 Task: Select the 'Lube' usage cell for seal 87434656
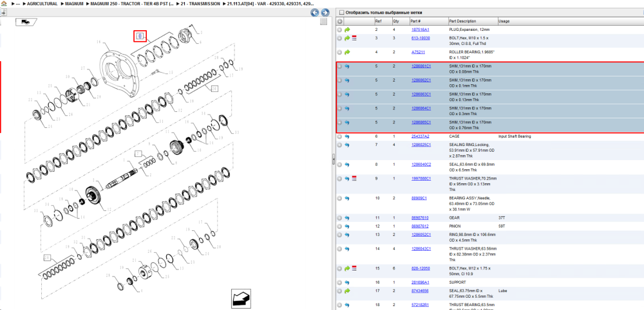click(503, 291)
